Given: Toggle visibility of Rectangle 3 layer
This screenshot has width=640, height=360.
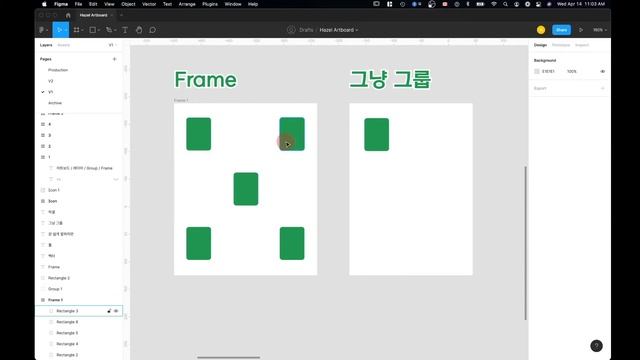Looking at the screenshot, I should pos(116,311).
